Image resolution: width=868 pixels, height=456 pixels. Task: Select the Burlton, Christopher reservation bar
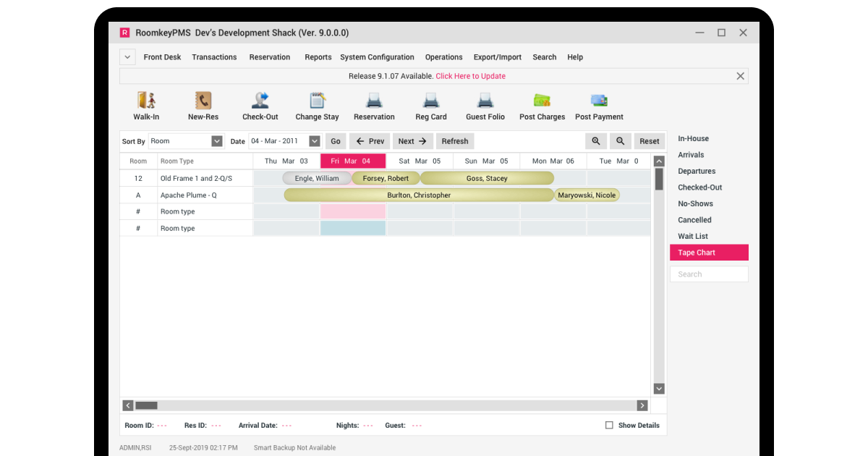(x=419, y=195)
